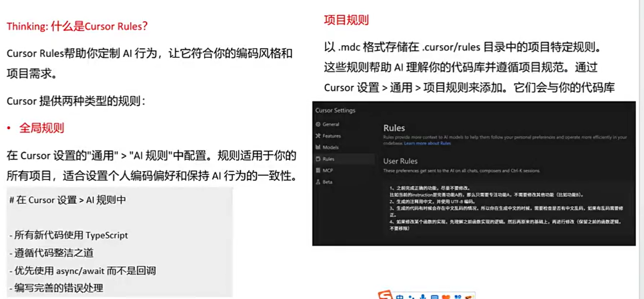The height and width of the screenshot is (299, 644).
Task: Click 'These preferences get sent to the AI' text
Action: click(462, 171)
